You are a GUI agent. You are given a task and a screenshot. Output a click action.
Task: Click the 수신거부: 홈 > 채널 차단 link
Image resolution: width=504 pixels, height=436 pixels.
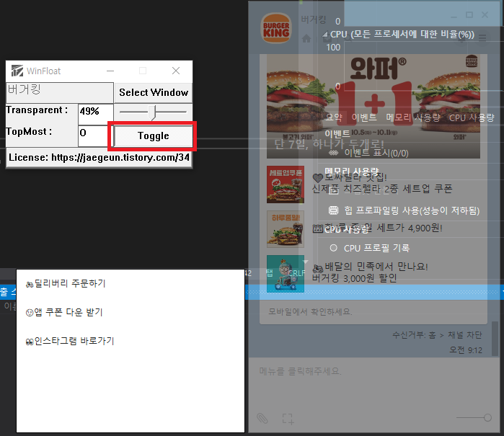click(x=437, y=335)
